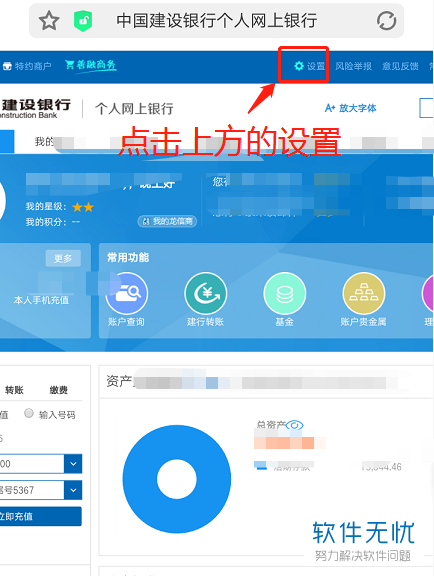
Task: Click the 我的龙信商 badge
Action: pos(167,221)
